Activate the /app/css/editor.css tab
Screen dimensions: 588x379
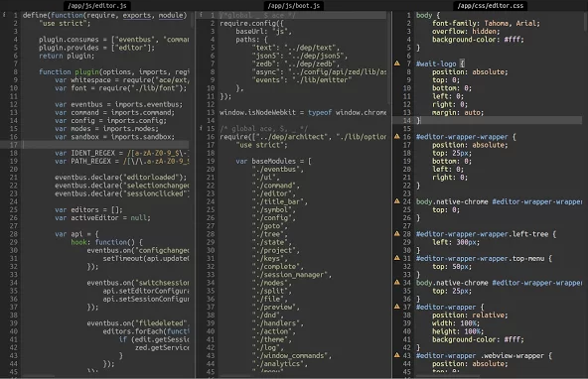(x=491, y=6)
